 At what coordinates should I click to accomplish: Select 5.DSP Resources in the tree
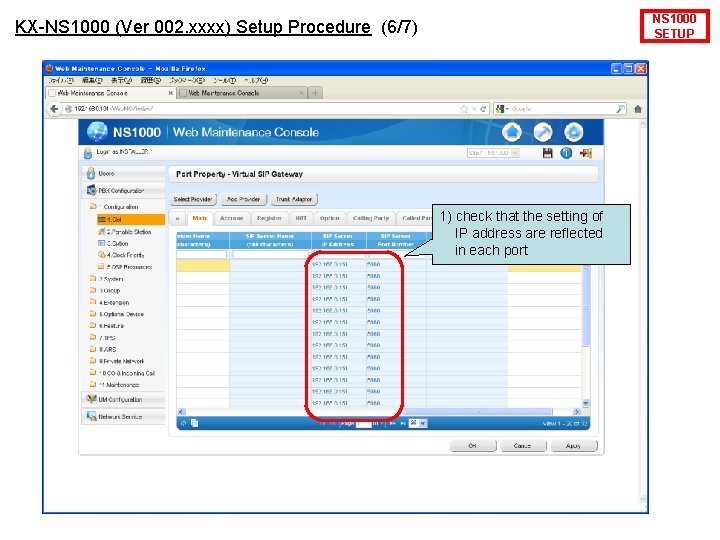[x=125, y=267]
